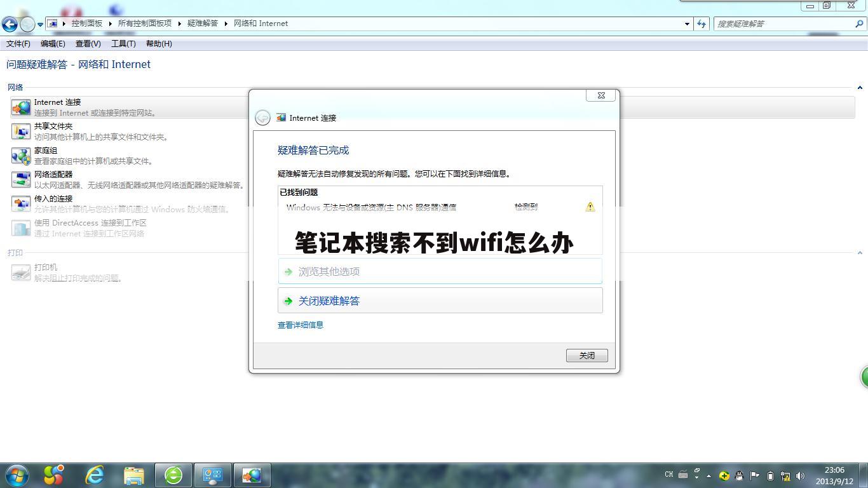The image size is (868, 488).
Task: Open the 360 safety tray icon
Action: tap(724, 475)
